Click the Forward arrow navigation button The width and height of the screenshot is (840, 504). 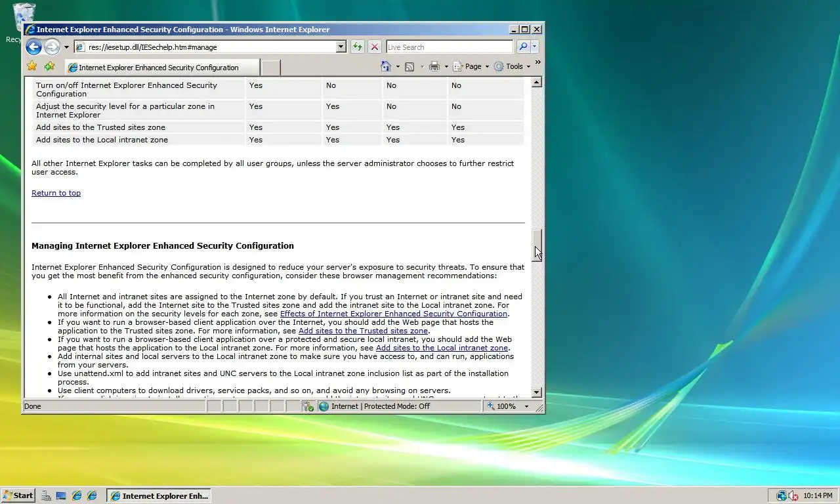click(52, 47)
